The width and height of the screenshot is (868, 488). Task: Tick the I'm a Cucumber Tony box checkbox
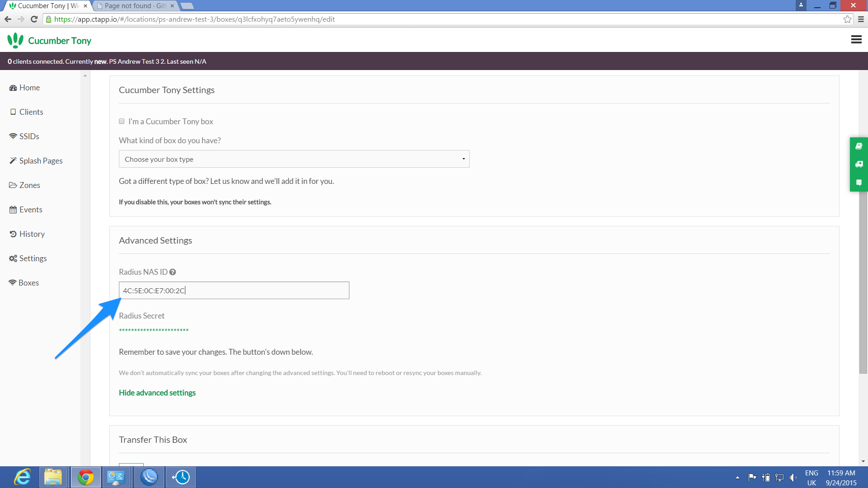[122, 121]
